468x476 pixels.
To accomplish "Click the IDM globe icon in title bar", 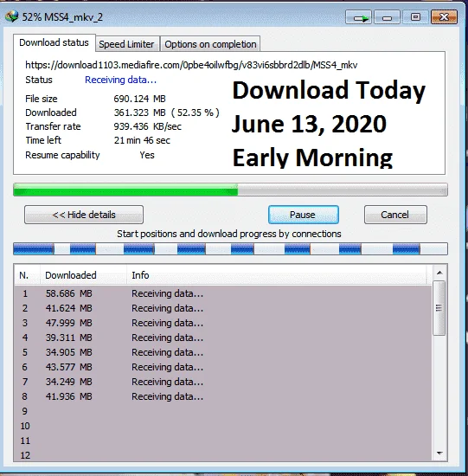I will click(x=12, y=16).
